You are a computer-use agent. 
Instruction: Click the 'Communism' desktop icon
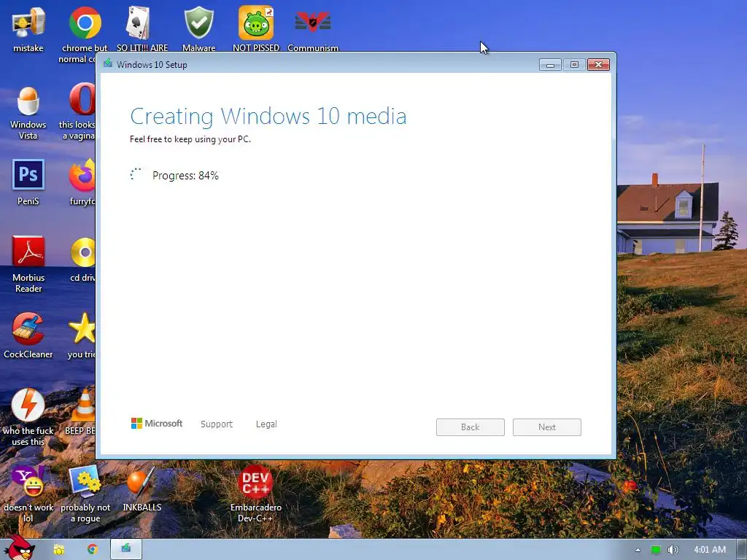pos(312,22)
